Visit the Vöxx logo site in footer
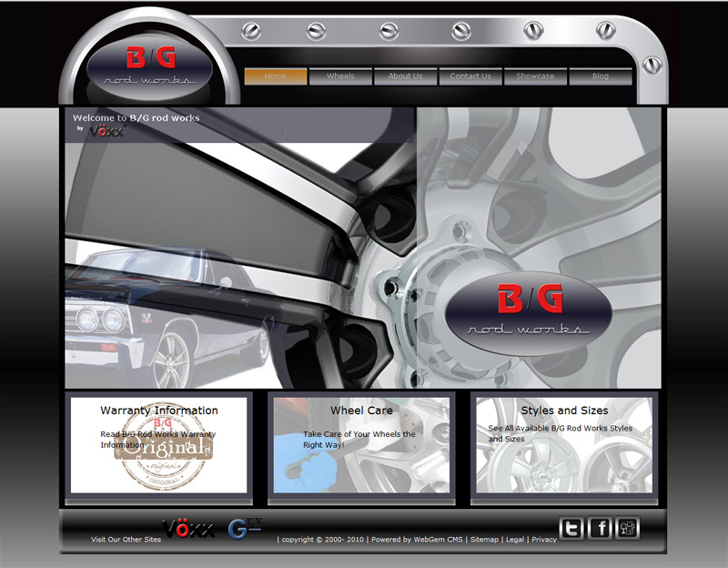The width and height of the screenshot is (728, 568). tap(188, 529)
